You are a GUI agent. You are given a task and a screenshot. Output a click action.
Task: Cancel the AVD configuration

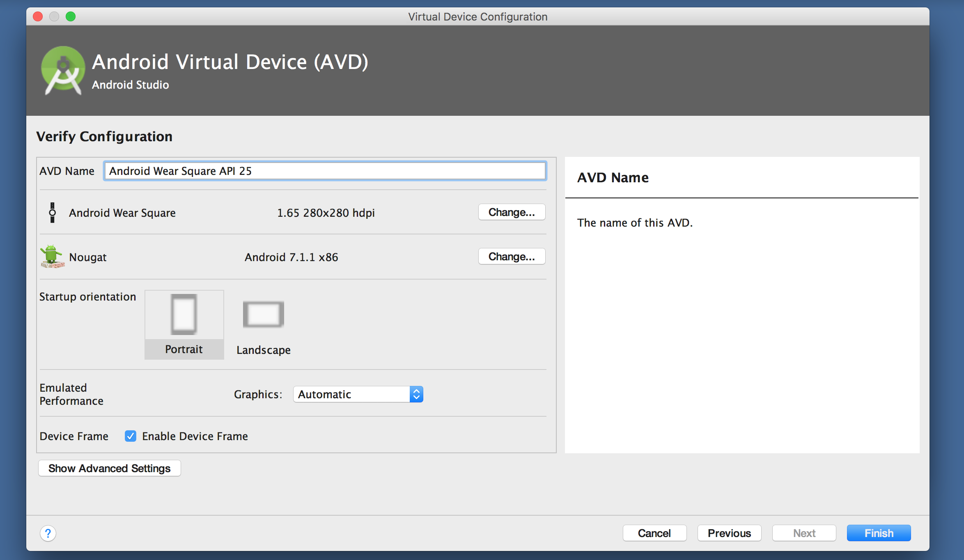(655, 533)
